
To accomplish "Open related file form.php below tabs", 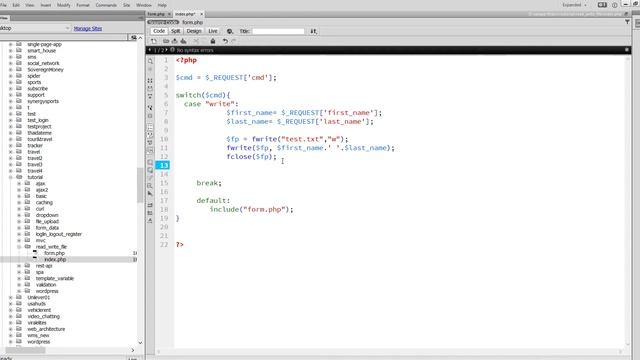I will point(192,22).
